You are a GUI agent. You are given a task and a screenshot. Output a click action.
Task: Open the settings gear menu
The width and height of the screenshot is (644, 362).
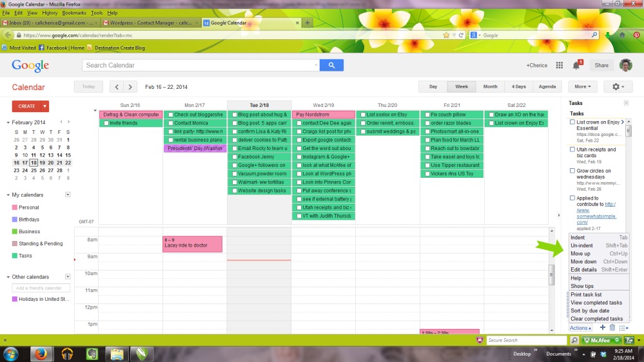coord(618,86)
